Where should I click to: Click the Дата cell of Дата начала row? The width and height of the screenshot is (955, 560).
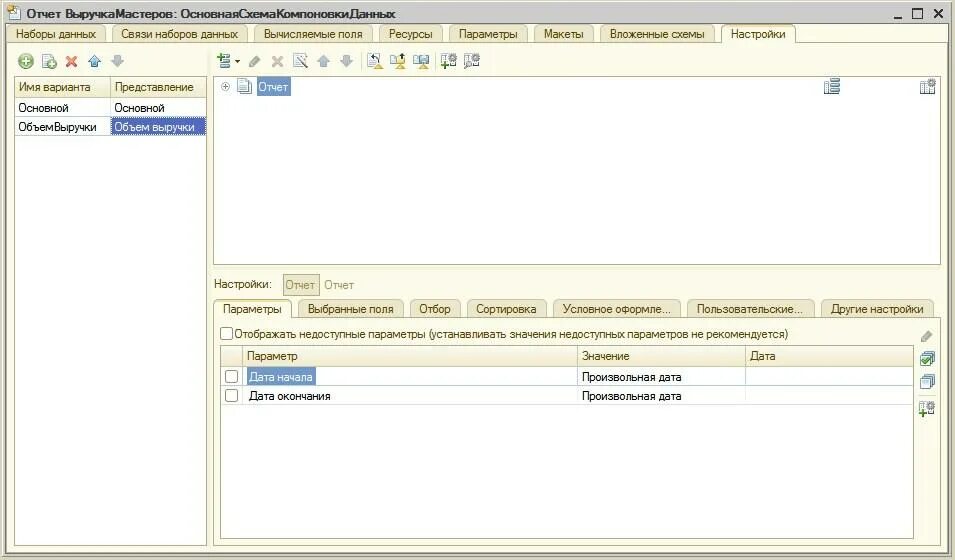(829, 377)
